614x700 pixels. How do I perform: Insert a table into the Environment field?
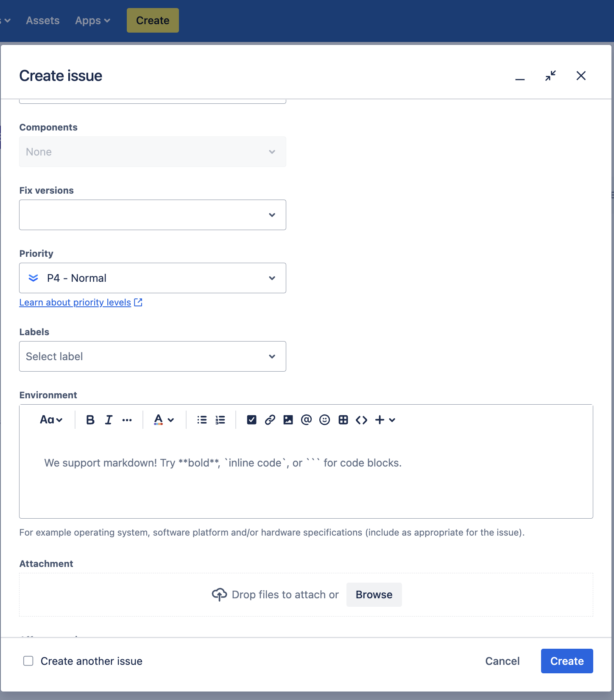343,419
